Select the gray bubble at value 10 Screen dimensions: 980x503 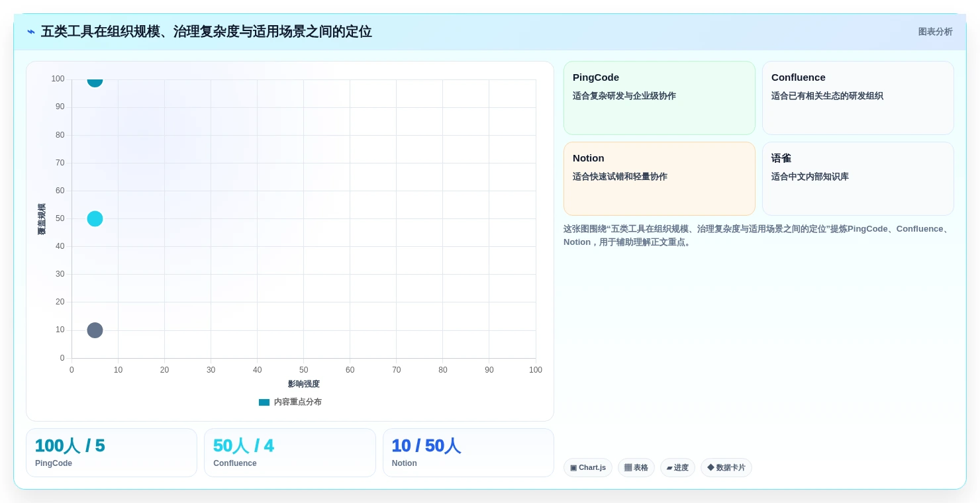click(x=95, y=330)
